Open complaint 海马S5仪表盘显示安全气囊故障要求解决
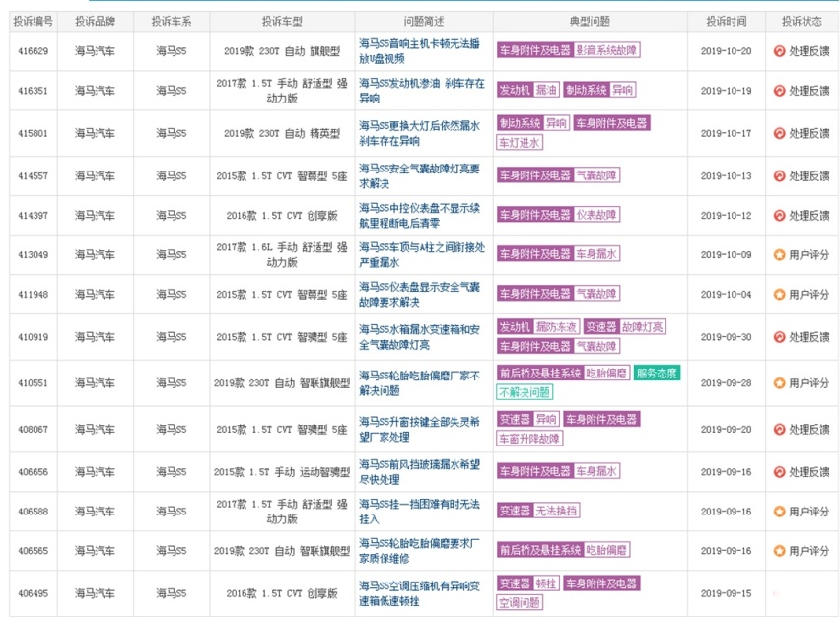This screenshot has height=617, width=840. pos(419,294)
